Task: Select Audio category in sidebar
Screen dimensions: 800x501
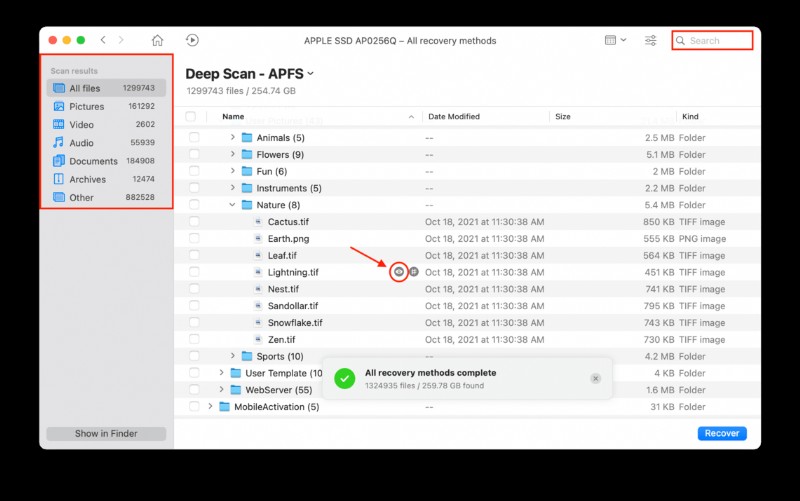Action: pyautogui.click(x=106, y=143)
